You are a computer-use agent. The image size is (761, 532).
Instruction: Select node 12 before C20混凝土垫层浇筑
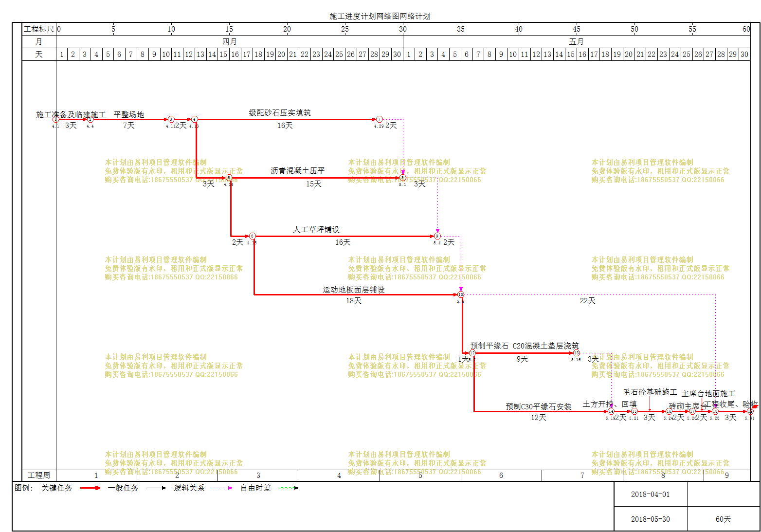pyautogui.click(x=472, y=353)
